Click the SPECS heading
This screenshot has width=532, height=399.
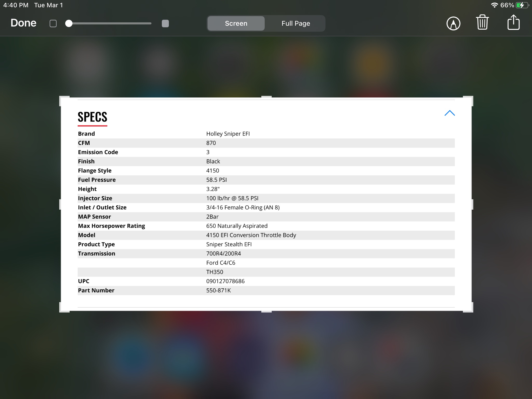tap(92, 117)
